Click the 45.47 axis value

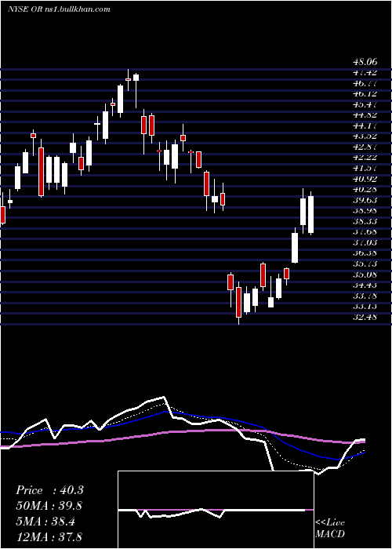[x=364, y=104]
